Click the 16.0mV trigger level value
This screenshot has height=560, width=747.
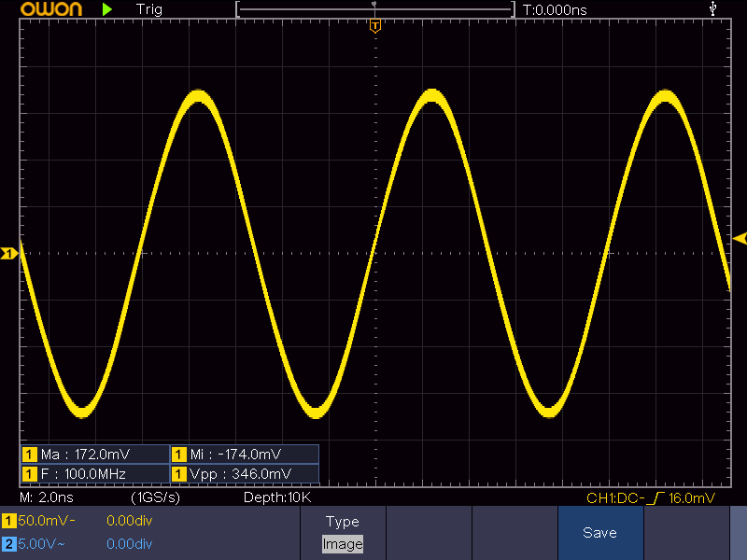692,498
